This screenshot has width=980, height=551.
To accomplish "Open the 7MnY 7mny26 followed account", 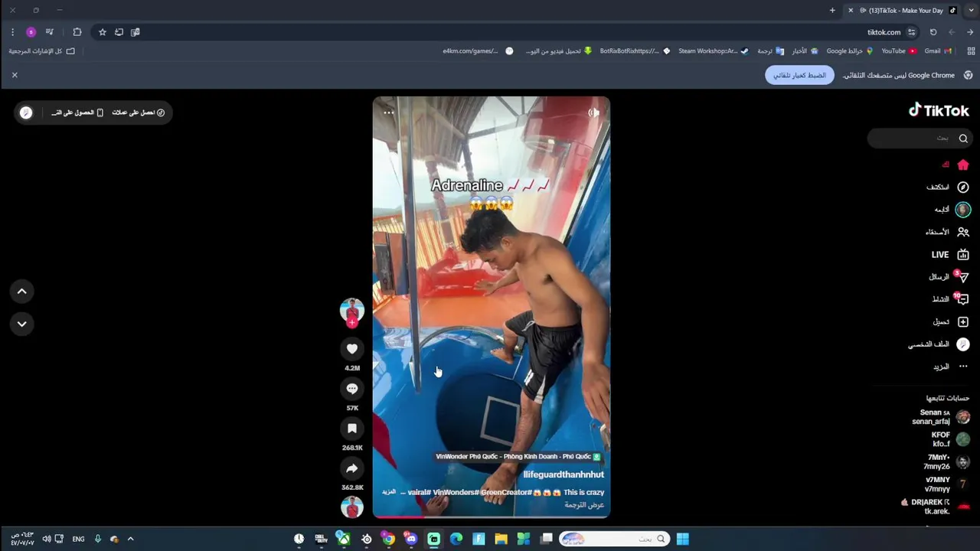I will [x=946, y=461].
